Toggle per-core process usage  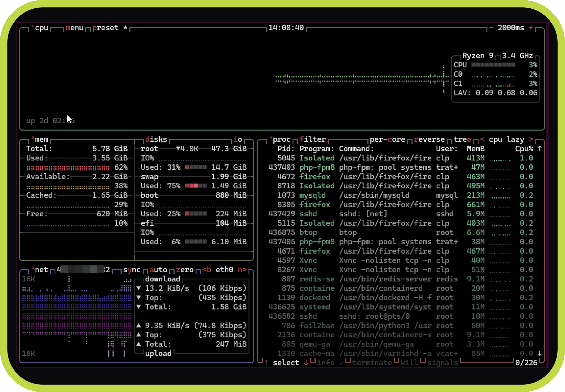(x=388, y=139)
